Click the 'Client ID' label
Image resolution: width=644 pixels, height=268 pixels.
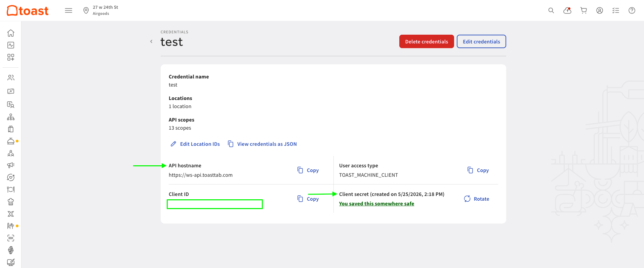(179, 194)
